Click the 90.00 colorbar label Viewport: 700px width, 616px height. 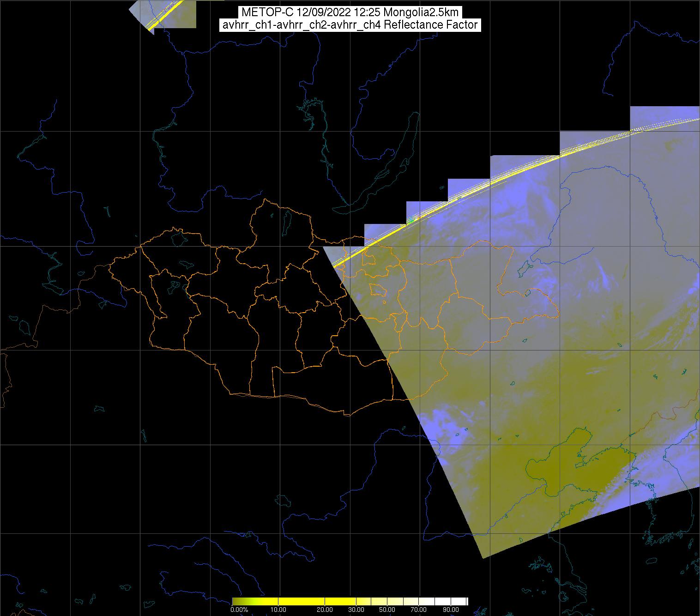coord(450,610)
